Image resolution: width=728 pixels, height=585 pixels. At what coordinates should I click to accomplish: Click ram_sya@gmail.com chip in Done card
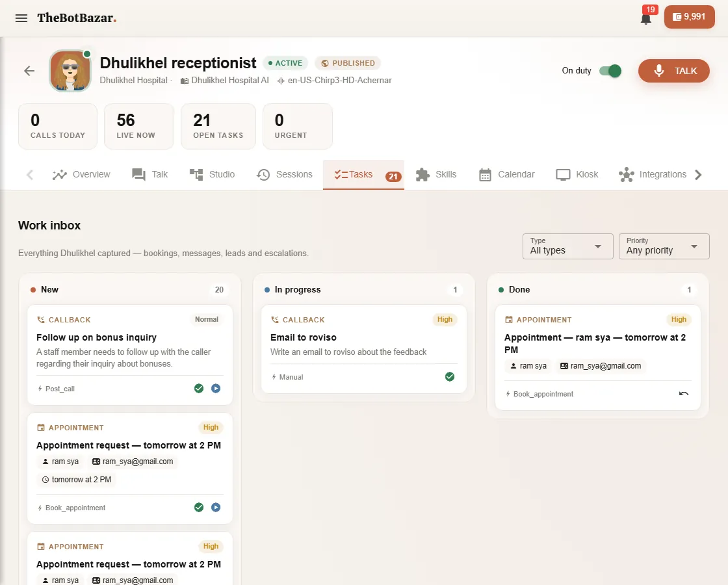click(x=601, y=366)
